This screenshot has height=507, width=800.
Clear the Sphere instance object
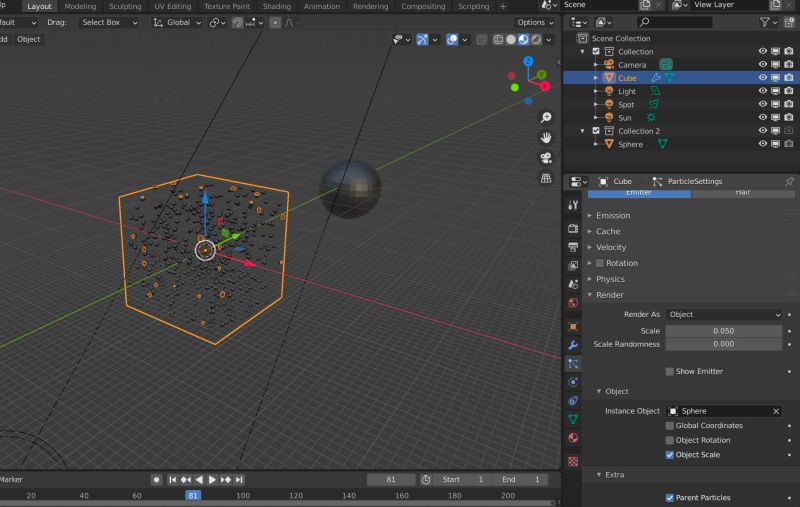[776, 411]
